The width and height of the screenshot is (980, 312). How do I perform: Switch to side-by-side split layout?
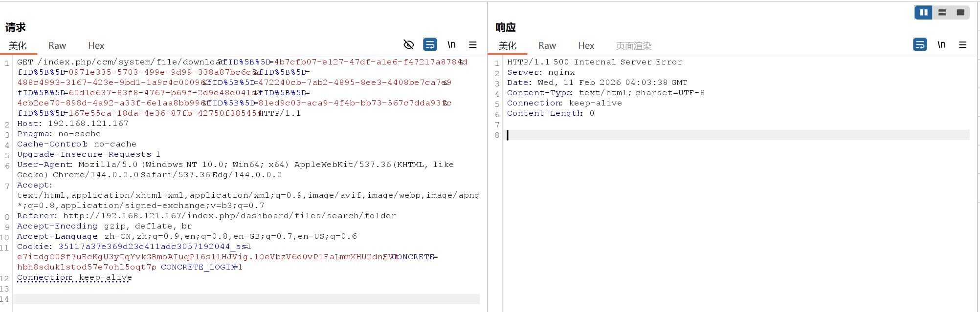pos(923,13)
